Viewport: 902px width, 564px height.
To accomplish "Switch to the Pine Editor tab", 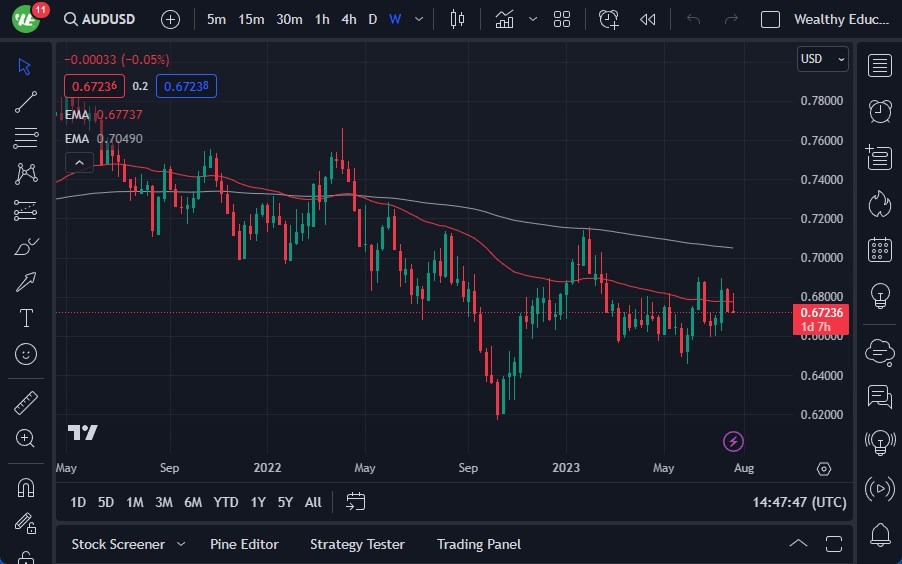I will point(244,544).
